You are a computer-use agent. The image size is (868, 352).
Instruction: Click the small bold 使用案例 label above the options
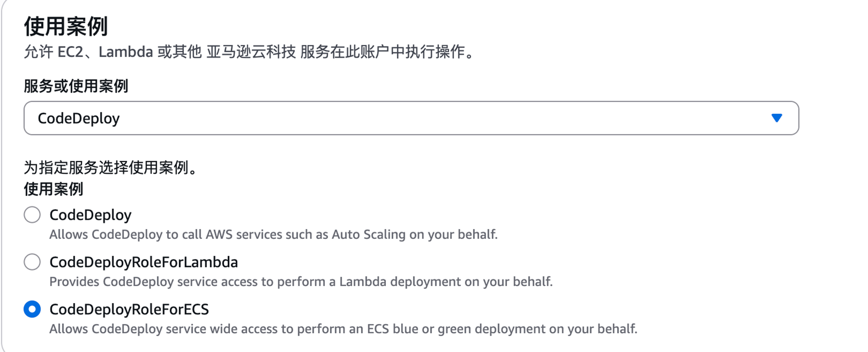coord(53,189)
